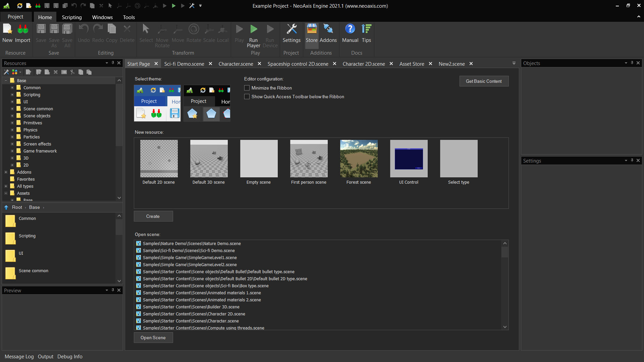Viewport: 644px width, 362px height.
Task: Expand the Physics folder in Resources
Action: point(12,130)
